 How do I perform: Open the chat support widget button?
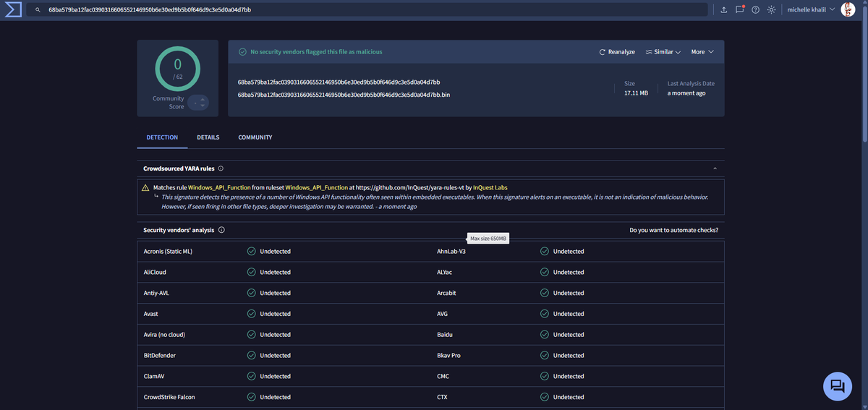pyautogui.click(x=838, y=385)
